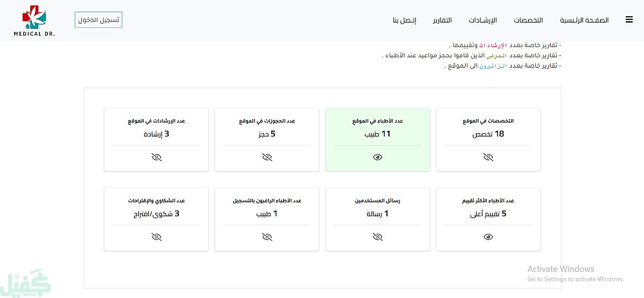Select the 18 تخصص specialties card
Viewport: 644px width, 298px height.
pyautogui.click(x=488, y=134)
